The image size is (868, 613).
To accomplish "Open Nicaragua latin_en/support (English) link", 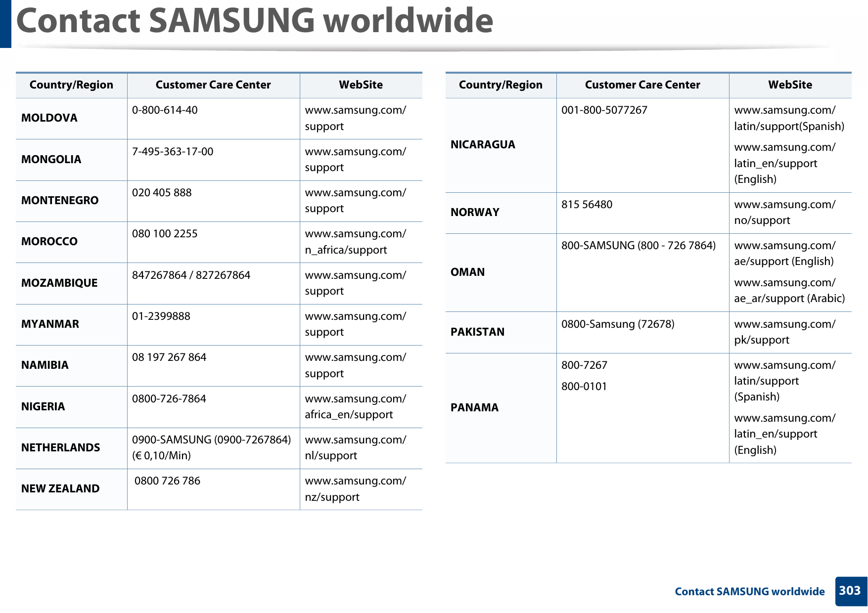I will coord(784,163).
